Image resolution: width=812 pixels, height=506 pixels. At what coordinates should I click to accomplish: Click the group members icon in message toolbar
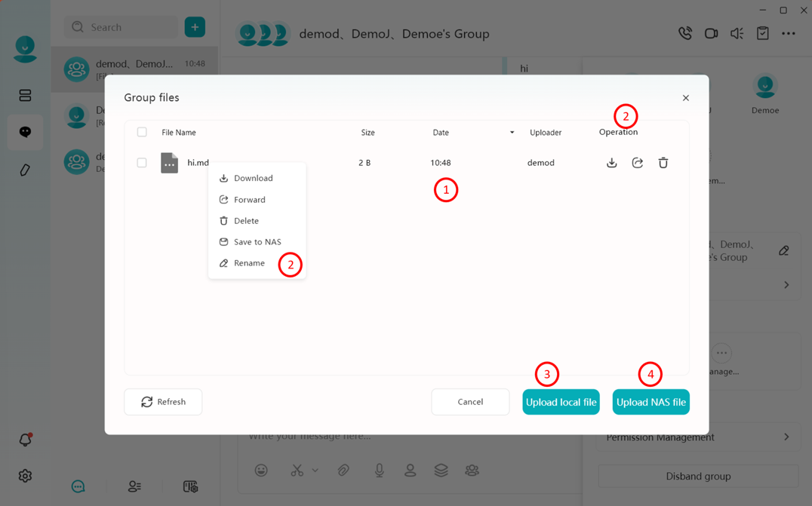(x=472, y=470)
